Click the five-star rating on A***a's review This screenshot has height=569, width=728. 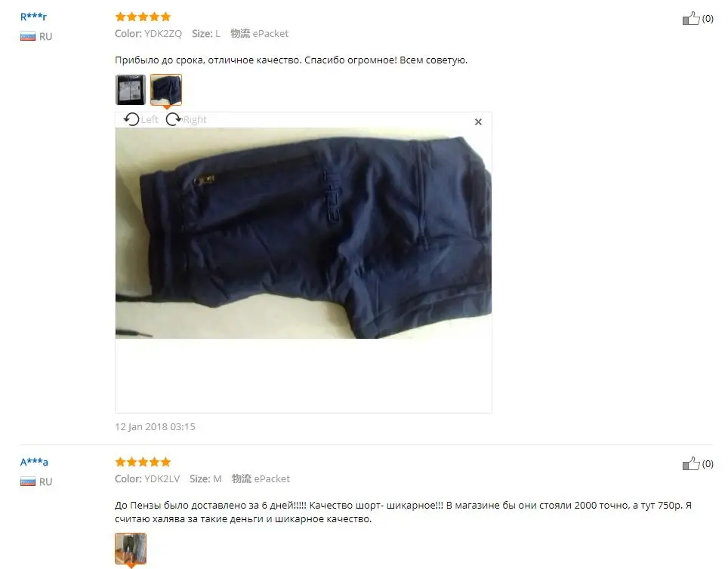pos(143,463)
